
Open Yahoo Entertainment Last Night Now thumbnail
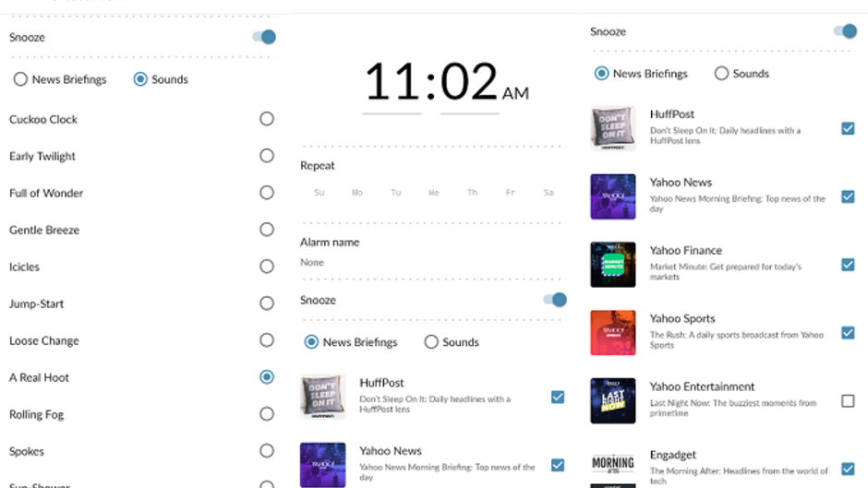[613, 400]
